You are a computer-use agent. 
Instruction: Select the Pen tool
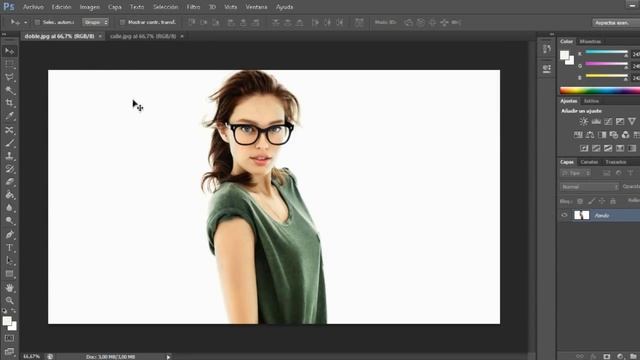point(9,235)
